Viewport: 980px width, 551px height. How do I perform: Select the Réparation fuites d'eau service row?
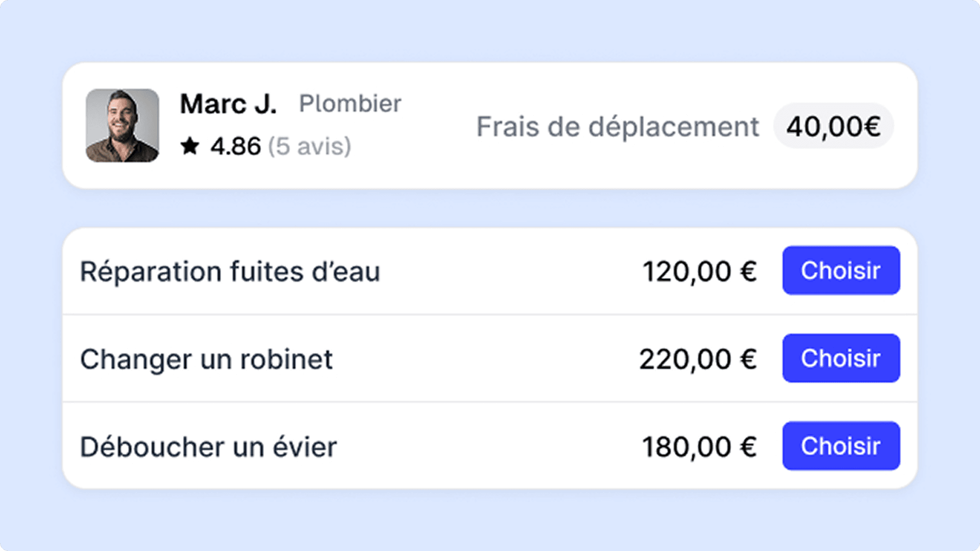230,272
